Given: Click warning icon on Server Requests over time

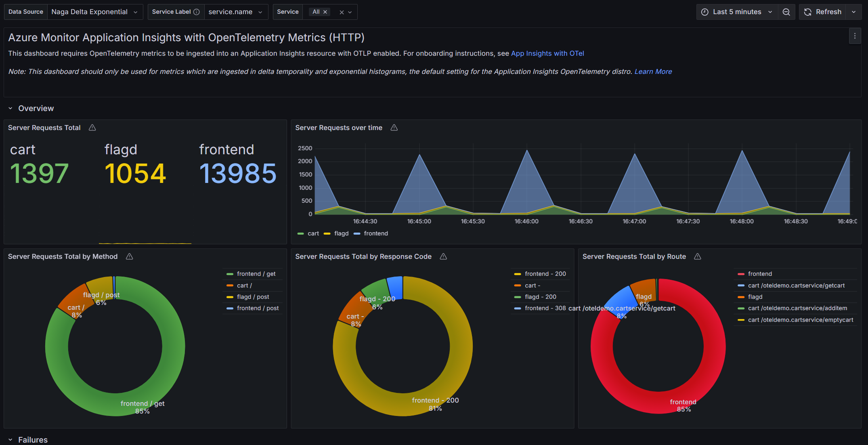Looking at the screenshot, I should click(x=394, y=128).
